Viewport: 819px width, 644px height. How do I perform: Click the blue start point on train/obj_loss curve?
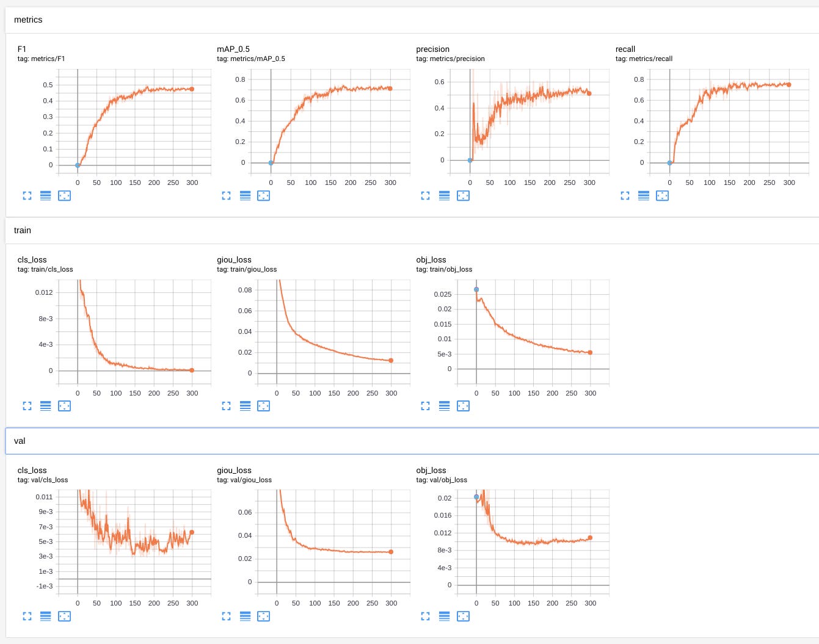pyautogui.click(x=476, y=289)
